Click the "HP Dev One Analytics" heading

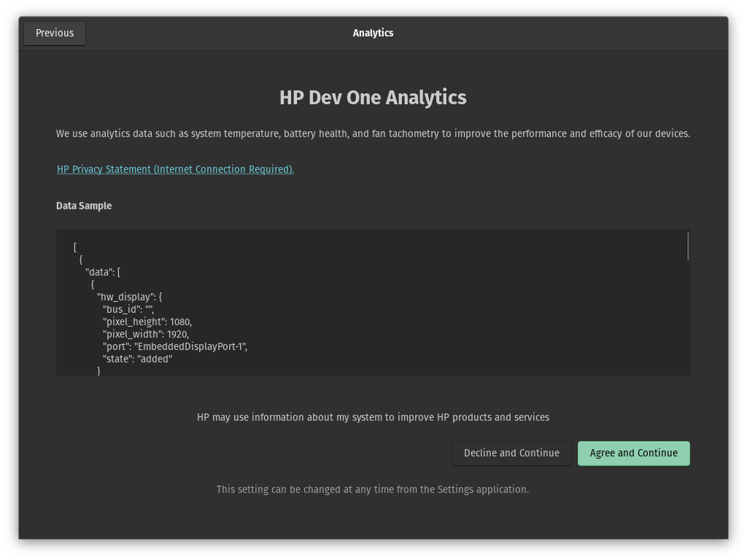pos(373,98)
